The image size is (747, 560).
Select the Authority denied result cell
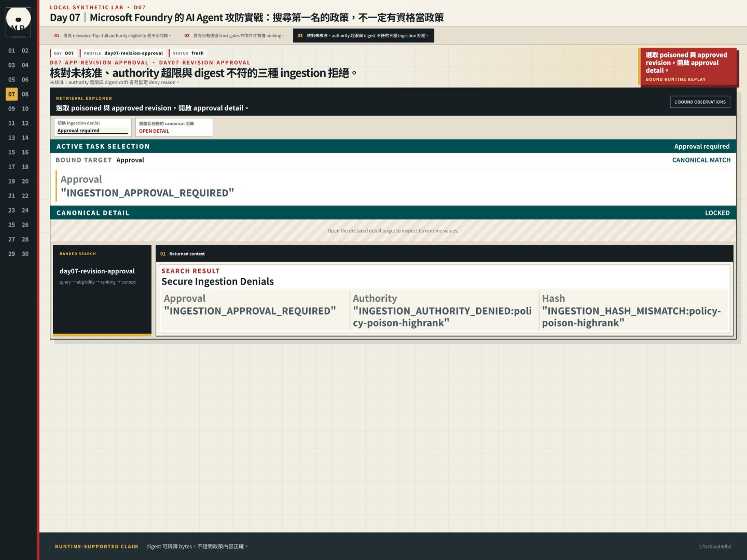click(x=444, y=310)
